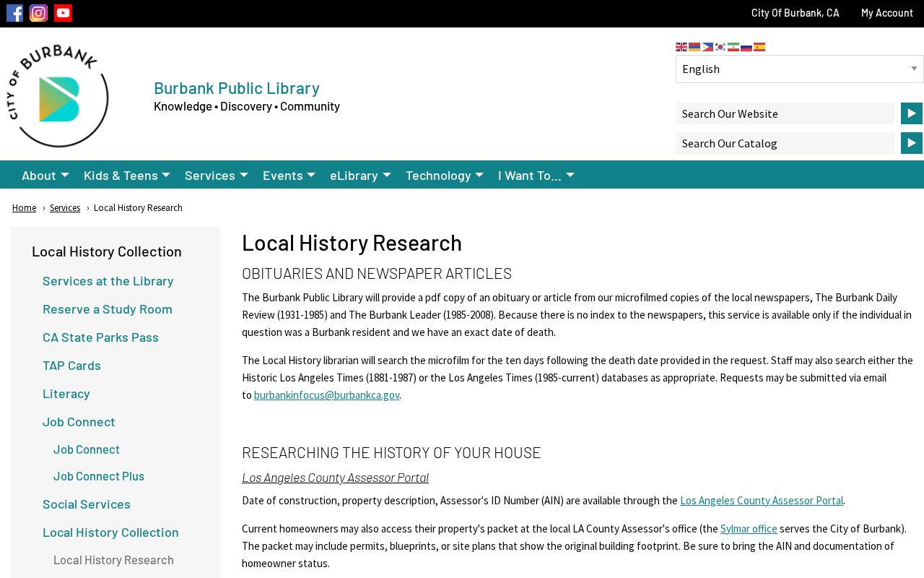Expand the About menu

click(45, 175)
